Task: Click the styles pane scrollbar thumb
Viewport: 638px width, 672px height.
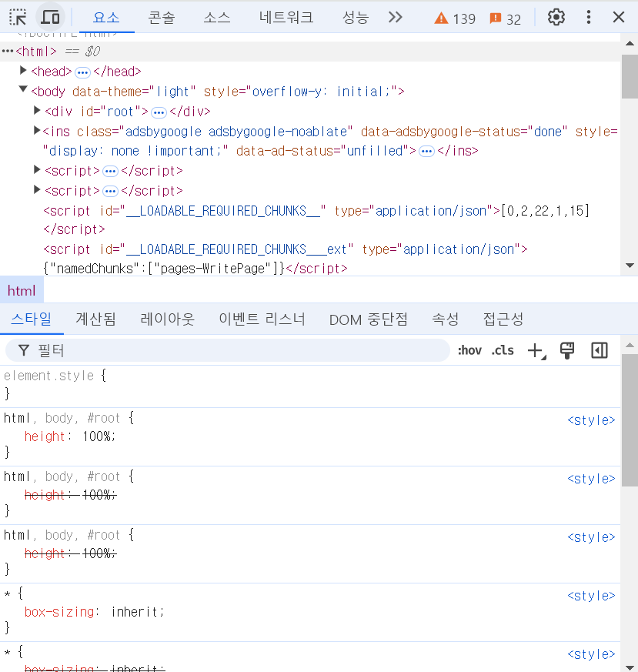Action: tap(630, 420)
